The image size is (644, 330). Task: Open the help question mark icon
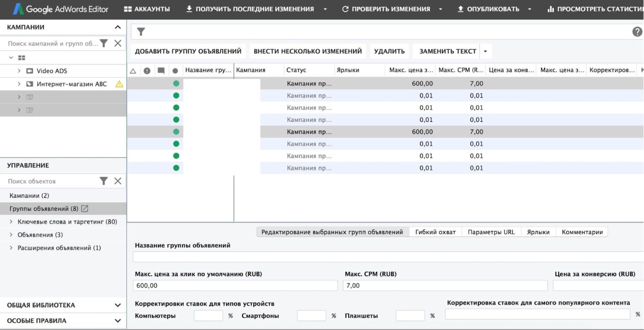point(637,31)
